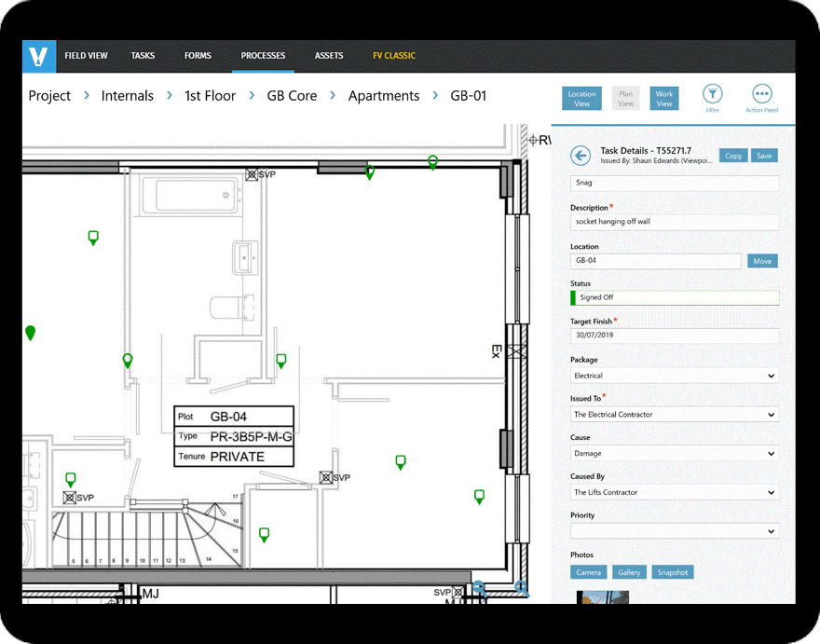Image resolution: width=820 pixels, height=644 pixels.
Task: Switch to the FORMS tab
Action: coord(198,55)
